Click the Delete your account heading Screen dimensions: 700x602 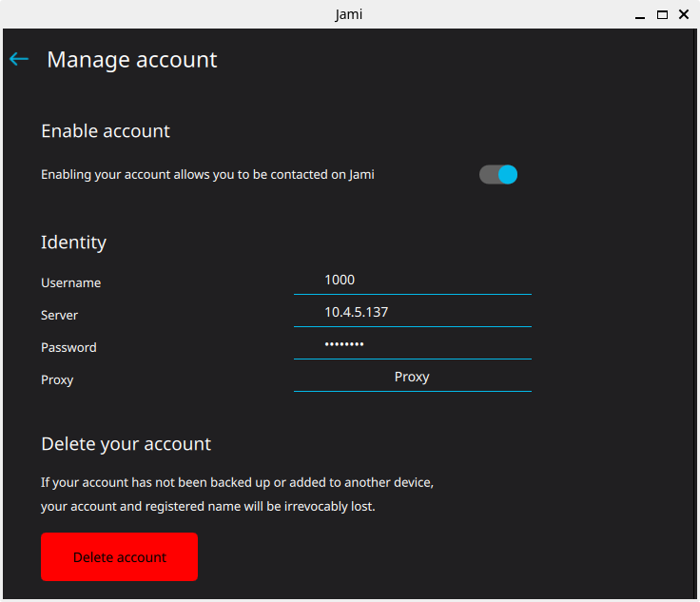click(x=126, y=444)
